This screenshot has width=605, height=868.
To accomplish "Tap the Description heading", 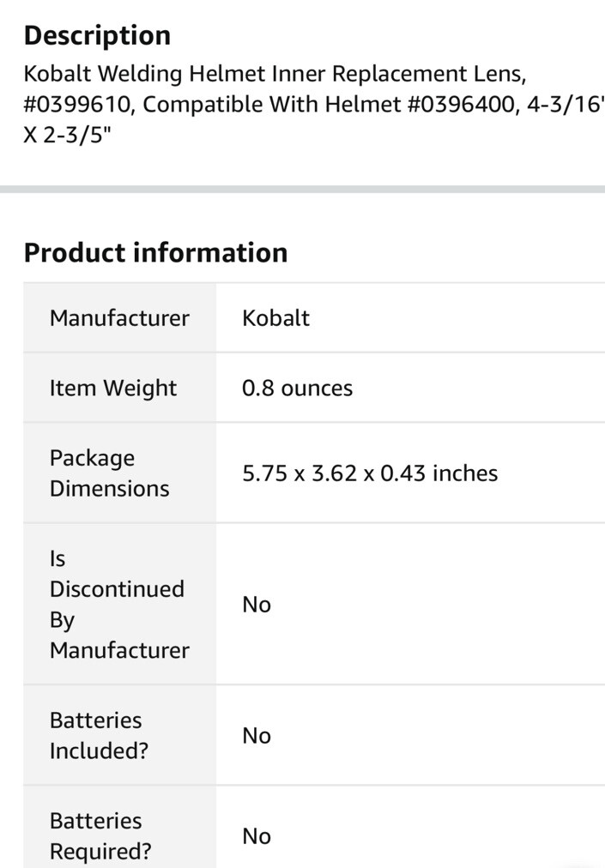I will point(97,35).
